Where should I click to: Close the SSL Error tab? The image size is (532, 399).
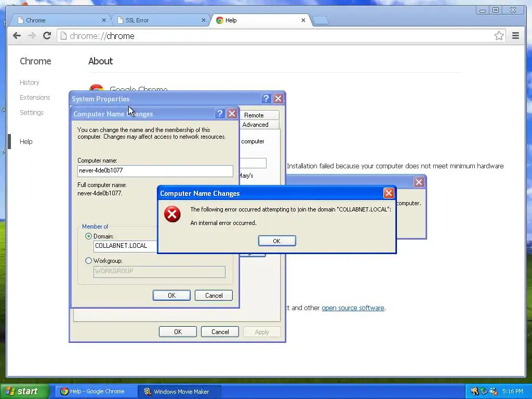(x=204, y=20)
